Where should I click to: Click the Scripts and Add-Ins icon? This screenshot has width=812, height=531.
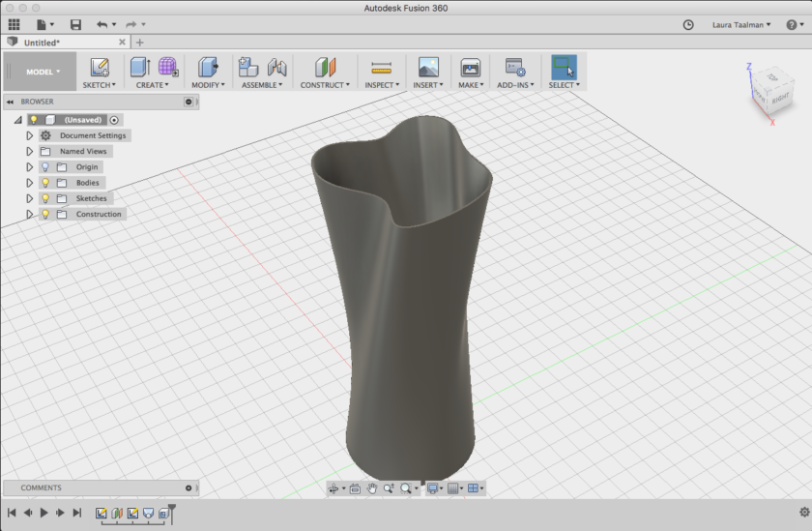[515, 68]
